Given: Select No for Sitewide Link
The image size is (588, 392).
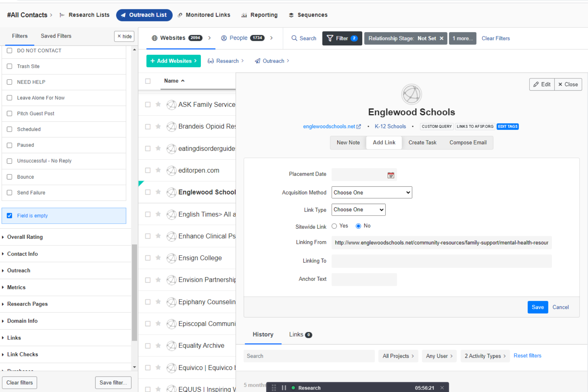Looking at the screenshot, I should tap(358, 226).
